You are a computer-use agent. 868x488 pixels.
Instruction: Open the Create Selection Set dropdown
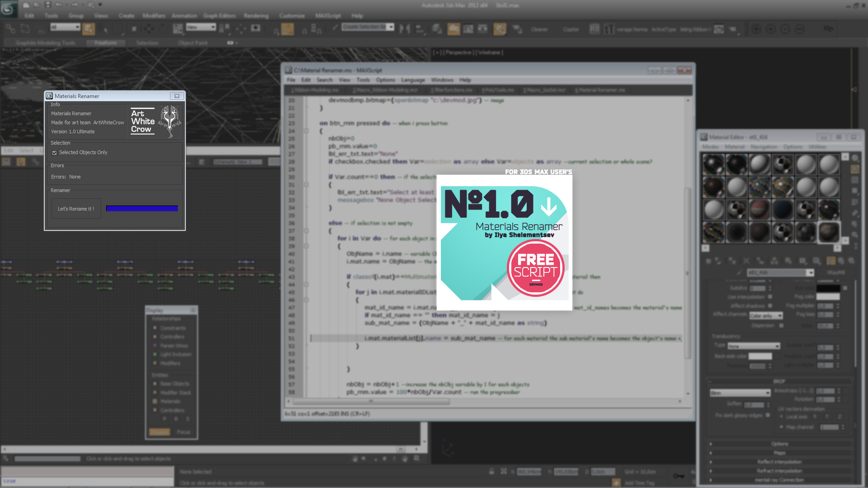point(368,27)
